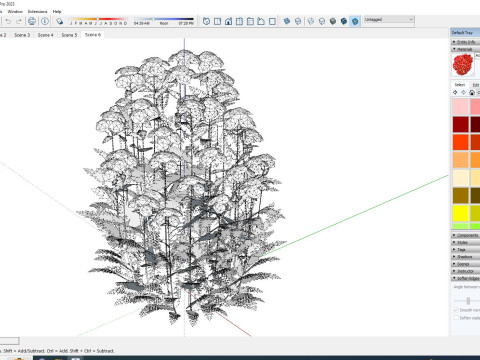Toggle Soften coplanar checkbox
The width and height of the screenshot is (480, 360).
click(456, 318)
